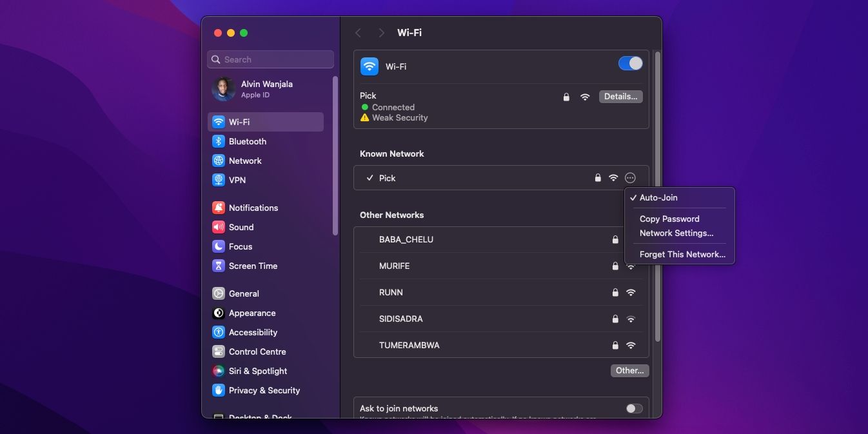Click the Details button for Pick
This screenshot has width=868, height=434.
[620, 96]
